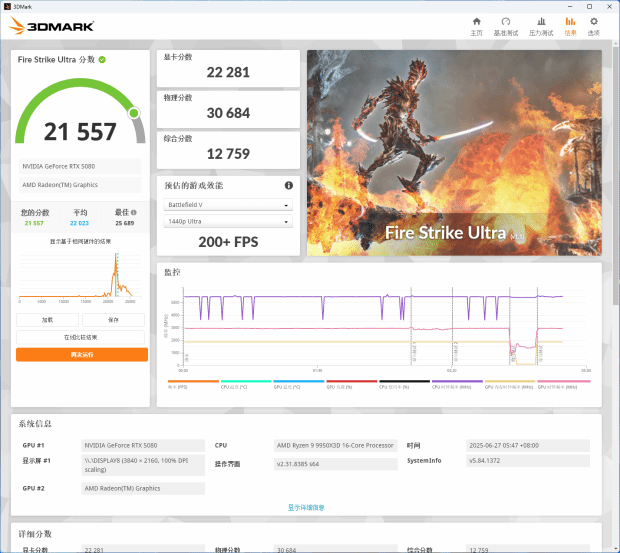Click AMD Radeon(TM) Graphics under the gauge
Image resolution: width=620 pixels, height=553 pixels.
[80, 185]
